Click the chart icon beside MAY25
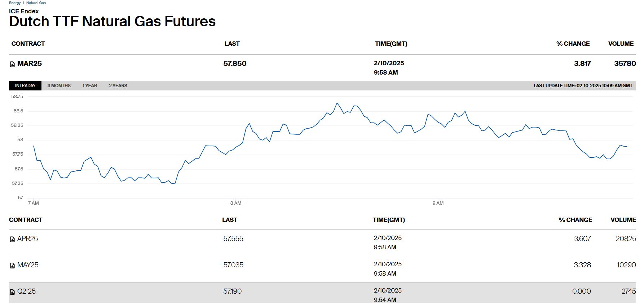This screenshot has width=644, height=303. click(x=12, y=266)
